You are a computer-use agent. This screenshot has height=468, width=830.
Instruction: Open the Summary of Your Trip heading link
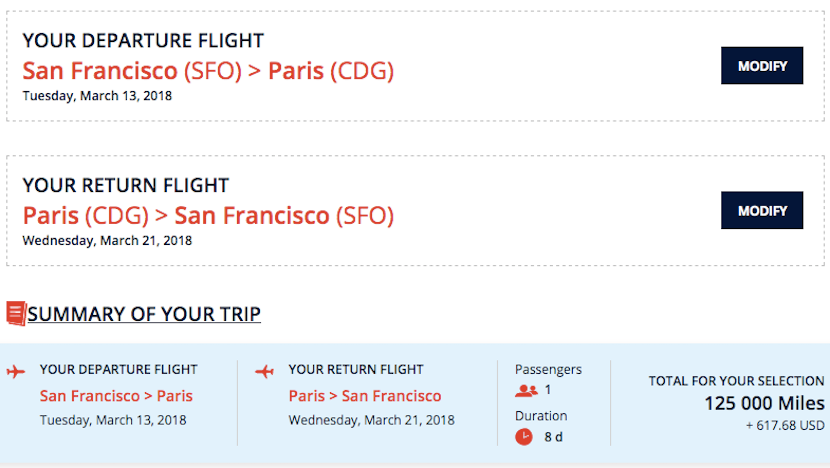tap(144, 314)
